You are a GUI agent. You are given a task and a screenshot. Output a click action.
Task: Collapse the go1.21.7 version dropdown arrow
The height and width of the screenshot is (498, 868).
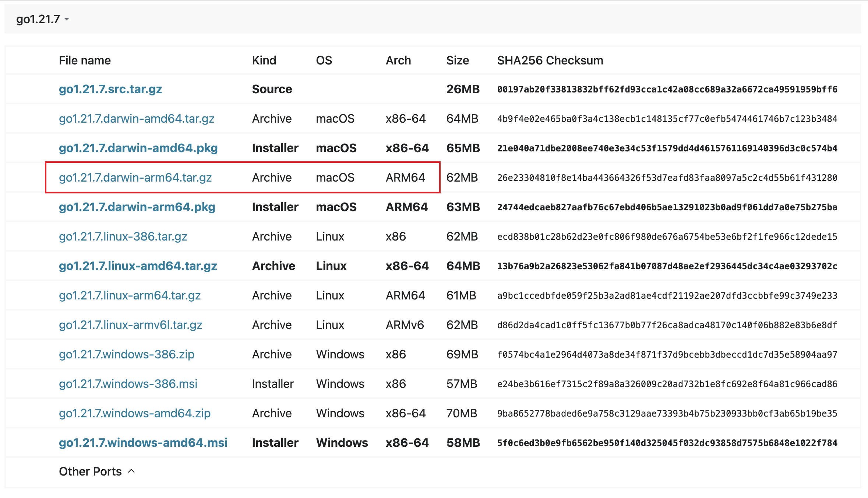(x=67, y=19)
